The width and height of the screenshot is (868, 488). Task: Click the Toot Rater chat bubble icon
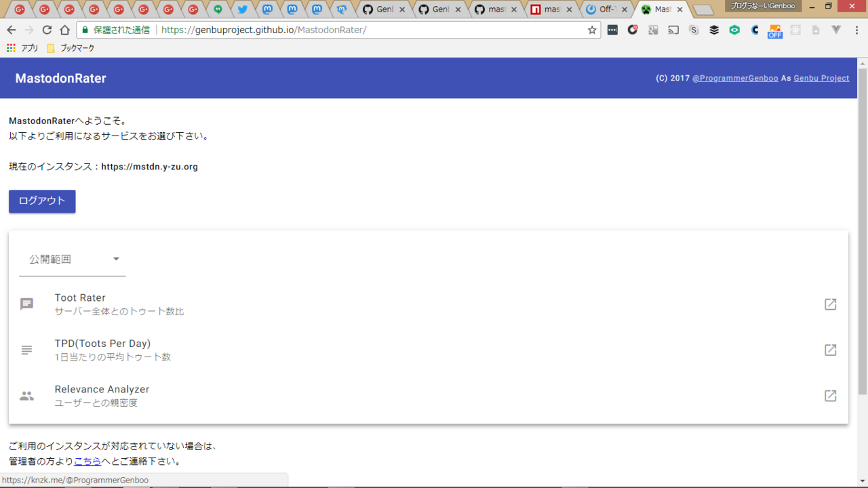point(26,304)
